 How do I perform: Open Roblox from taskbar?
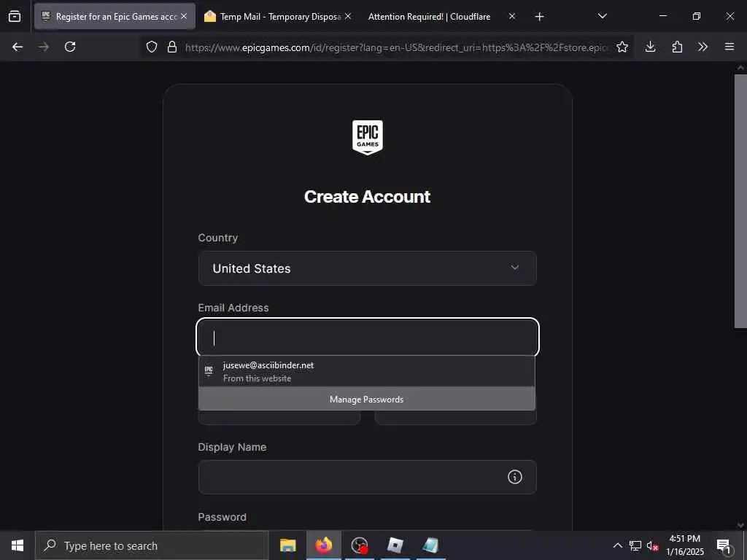(x=395, y=545)
